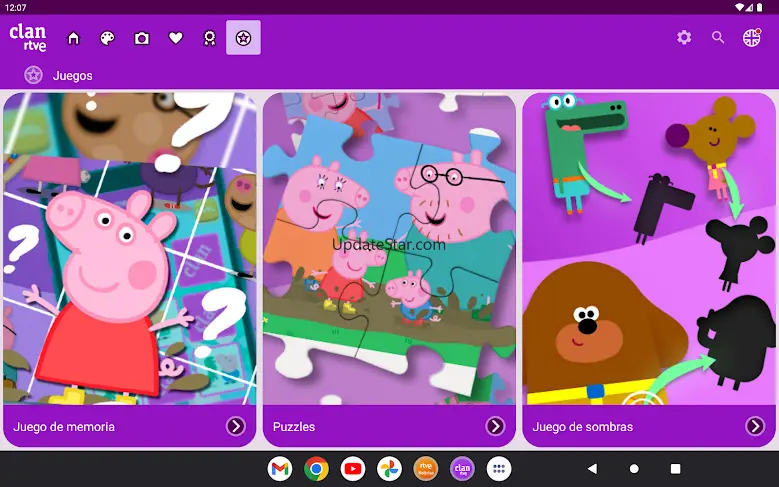Tap the arrow beside Juego de sombras
Viewport: 779px width, 487px height.
click(755, 426)
